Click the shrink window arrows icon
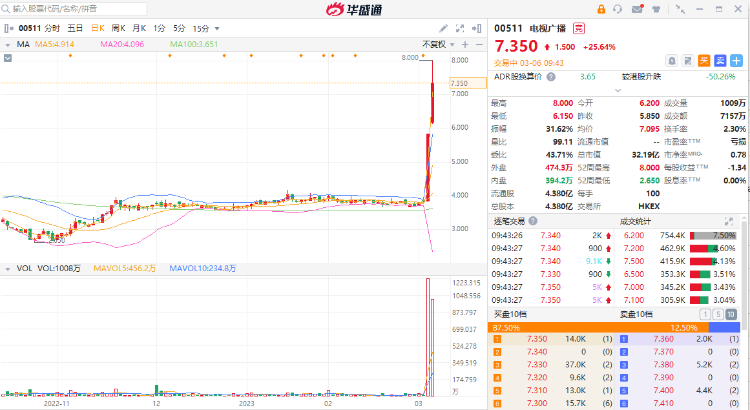 (680, 9)
